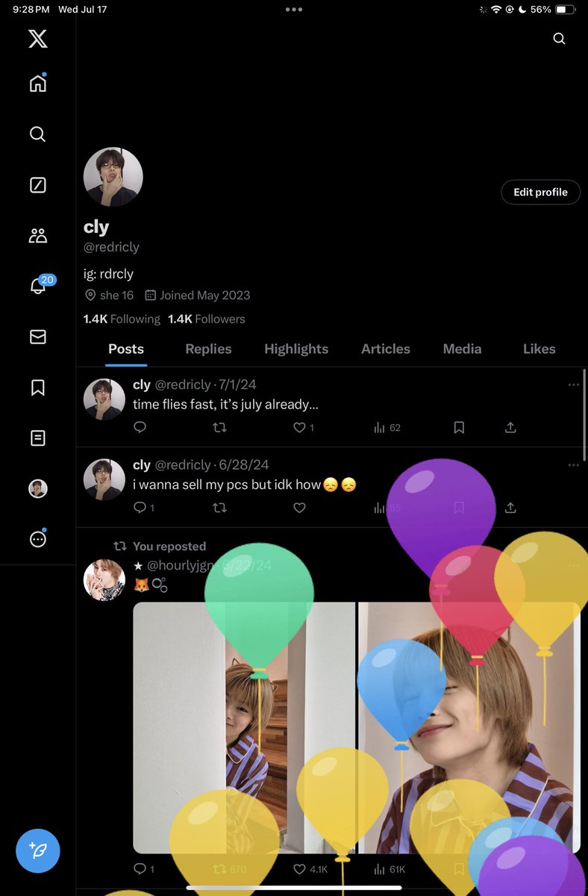Share the 'sell my pcs' post
The height and width of the screenshot is (896, 588).
[x=510, y=508]
